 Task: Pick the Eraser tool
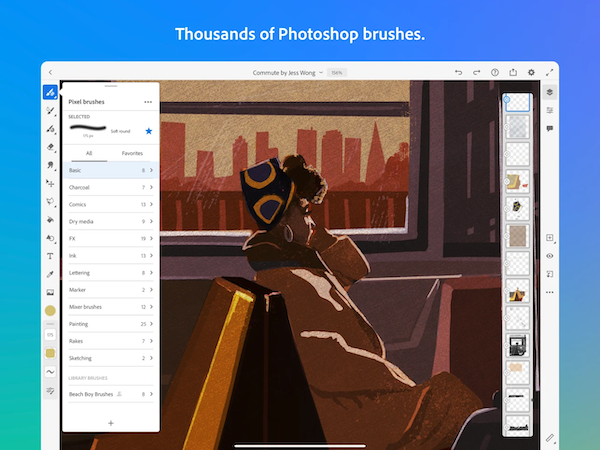coord(50,147)
